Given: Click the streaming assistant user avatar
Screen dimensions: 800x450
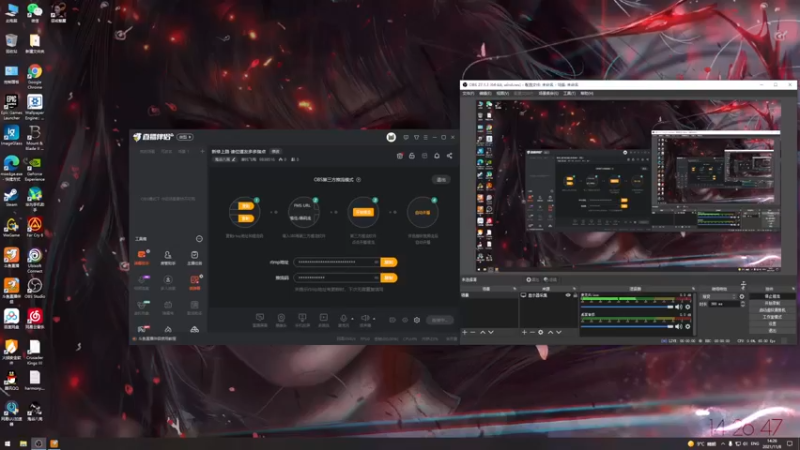Looking at the screenshot, I should point(391,137).
